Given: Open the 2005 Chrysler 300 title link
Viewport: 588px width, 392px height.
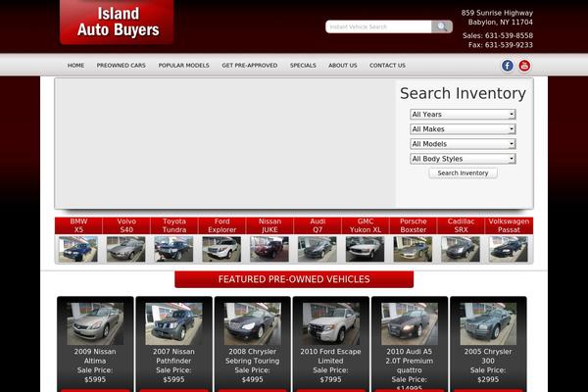Looking at the screenshot, I should click(488, 356).
